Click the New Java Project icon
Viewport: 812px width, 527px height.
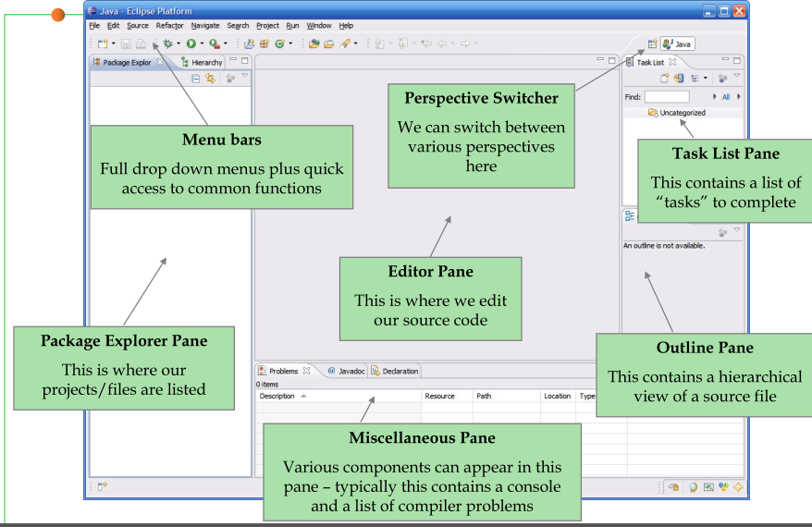(x=249, y=44)
